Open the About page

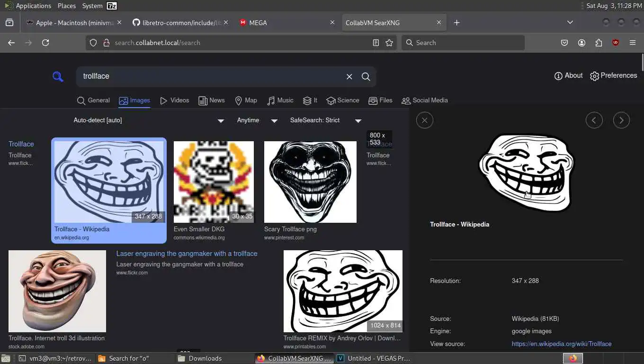coord(568,76)
